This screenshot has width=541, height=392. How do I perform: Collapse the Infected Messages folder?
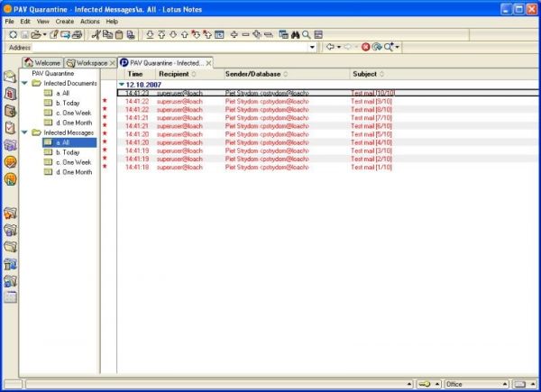point(25,132)
